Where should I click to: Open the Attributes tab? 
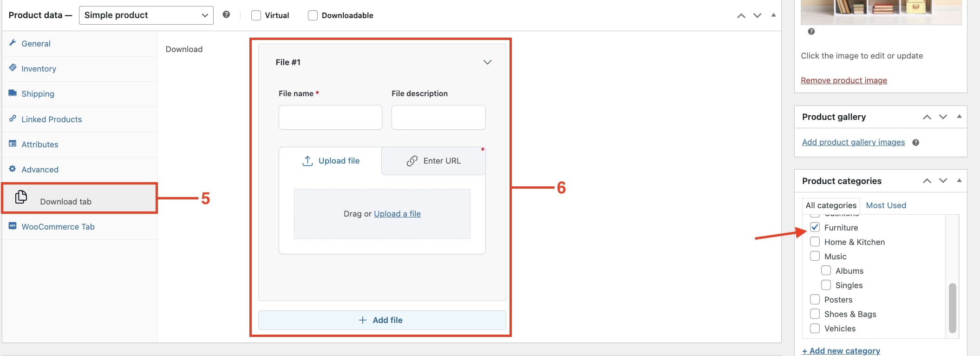coord(80,145)
